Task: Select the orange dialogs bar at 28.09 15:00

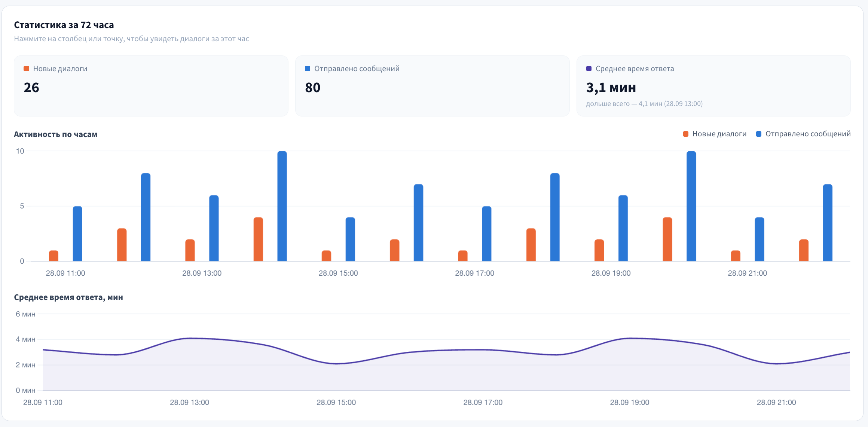Action: click(x=326, y=256)
